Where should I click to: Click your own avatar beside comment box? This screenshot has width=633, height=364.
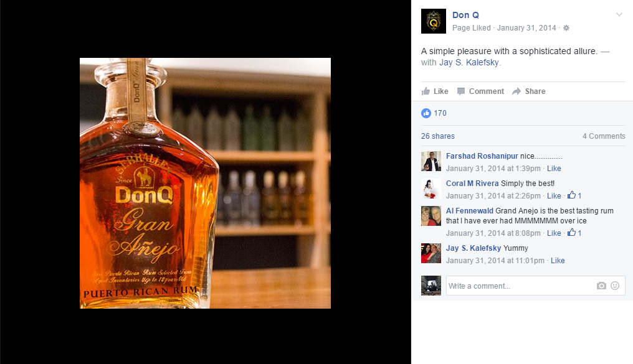[431, 286]
